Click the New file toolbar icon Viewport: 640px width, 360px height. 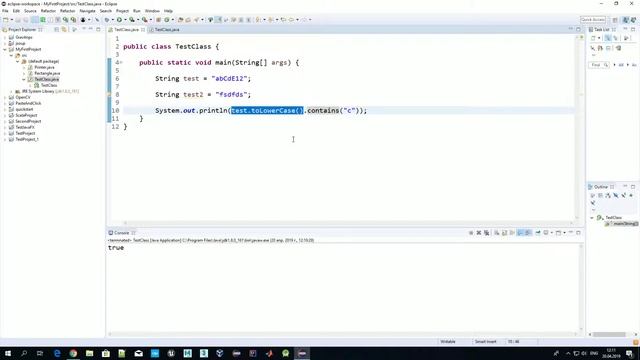(6, 20)
